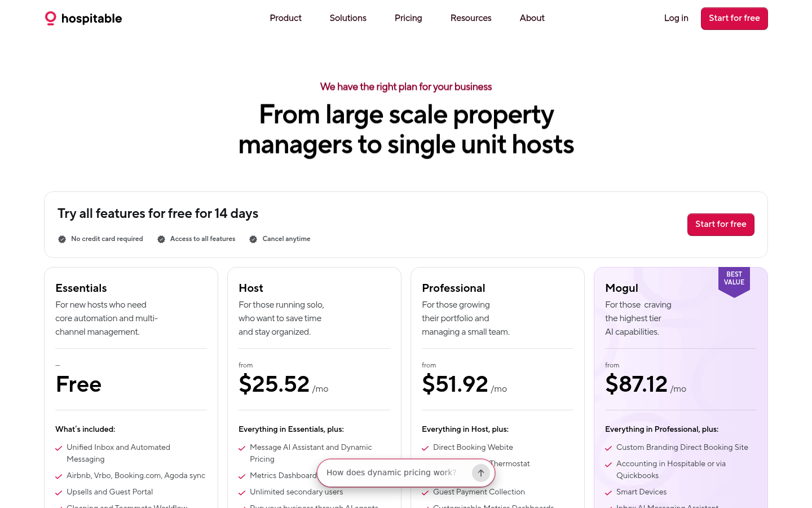This screenshot has width=812, height=508.
Task: Click checkmark beside Custom Branding Direct Booking Site
Action: click(608, 448)
